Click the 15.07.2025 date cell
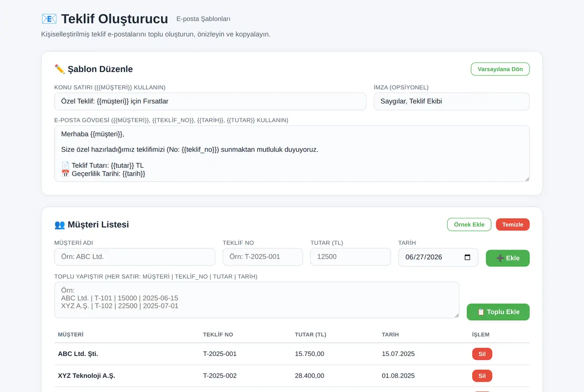The width and height of the screenshot is (584, 392). pyautogui.click(x=399, y=354)
